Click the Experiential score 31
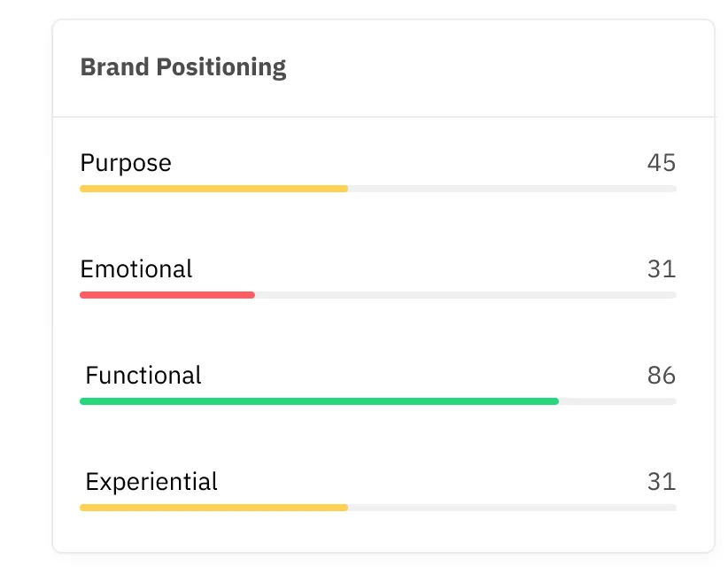The image size is (728, 567). [x=662, y=482]
